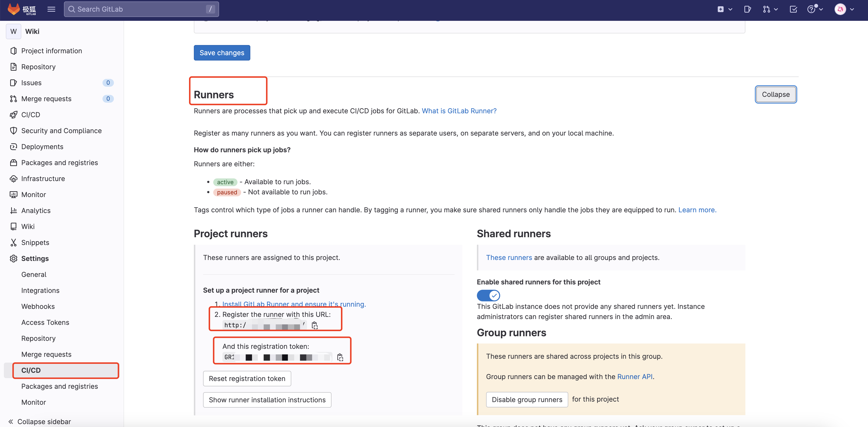Screen dimensions: 868x427
Task: Open General settings
Action: click(34, 274)
